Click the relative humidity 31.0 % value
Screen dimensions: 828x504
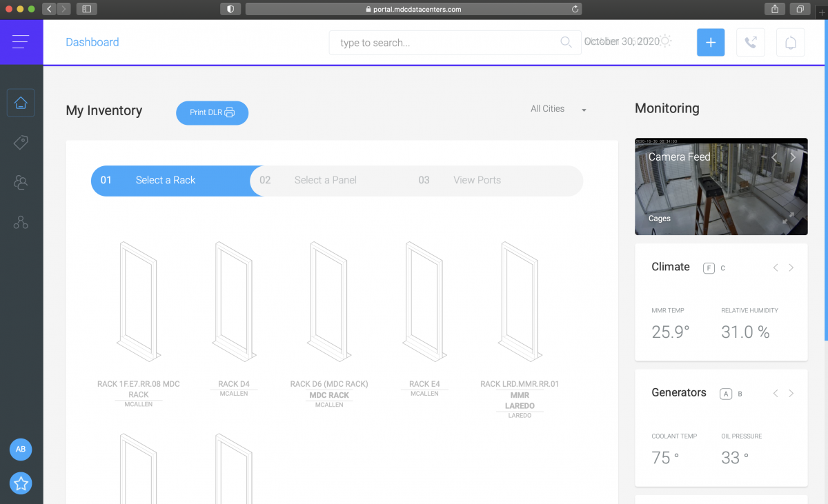[745, 332]
